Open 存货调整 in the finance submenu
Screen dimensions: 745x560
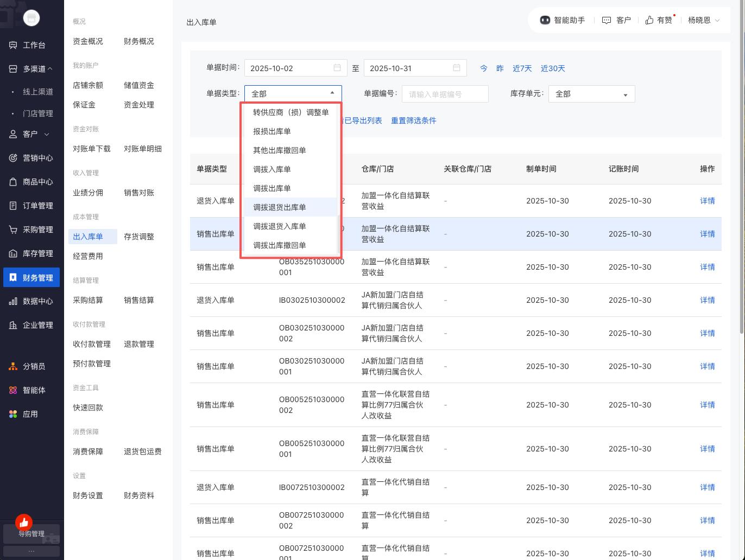(138, 237)
